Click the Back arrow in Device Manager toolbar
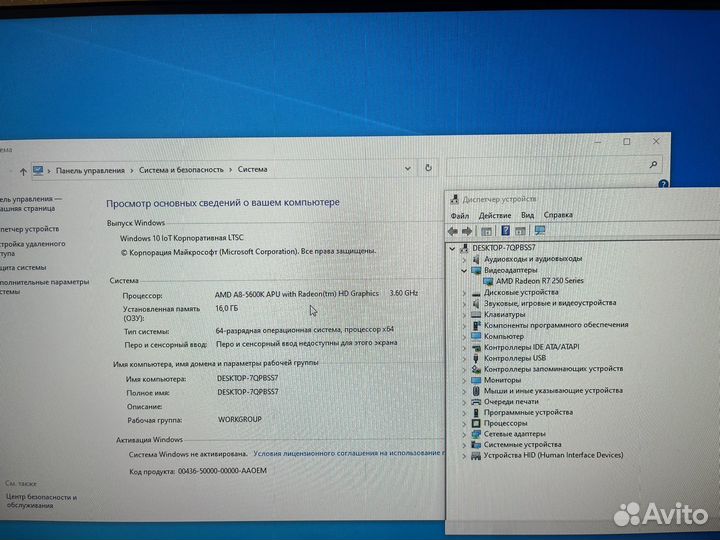 coord(453,231)
